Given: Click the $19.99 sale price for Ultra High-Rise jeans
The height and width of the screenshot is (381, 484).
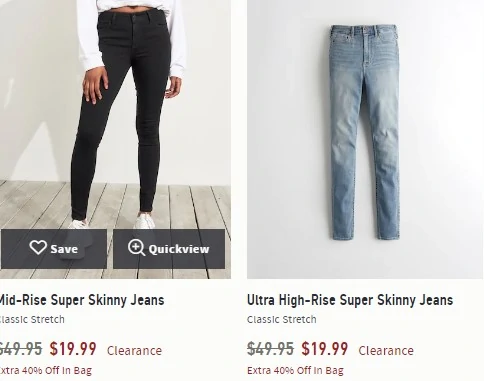Looking at the screenshot, I should click(325, 349).
